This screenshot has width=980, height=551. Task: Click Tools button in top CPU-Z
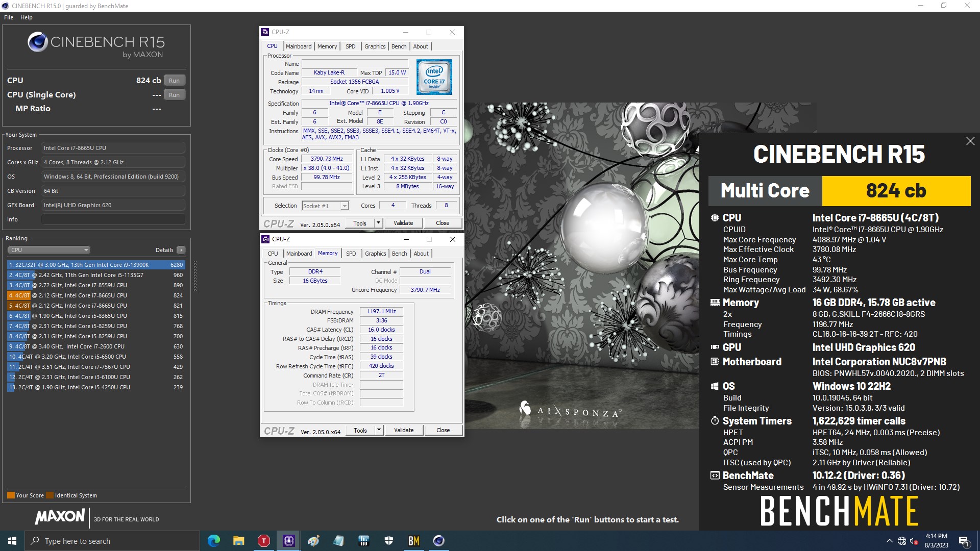pos(360,223)
